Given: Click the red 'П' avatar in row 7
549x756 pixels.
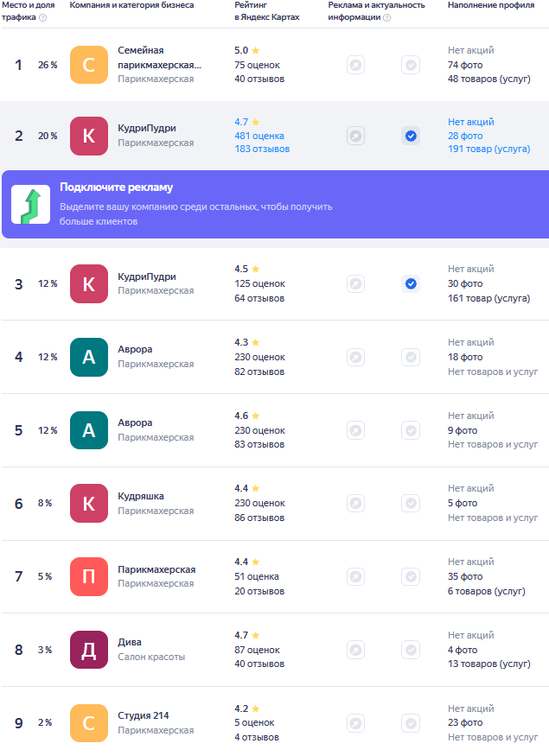Looking at the screenshot, I should 88,576.
